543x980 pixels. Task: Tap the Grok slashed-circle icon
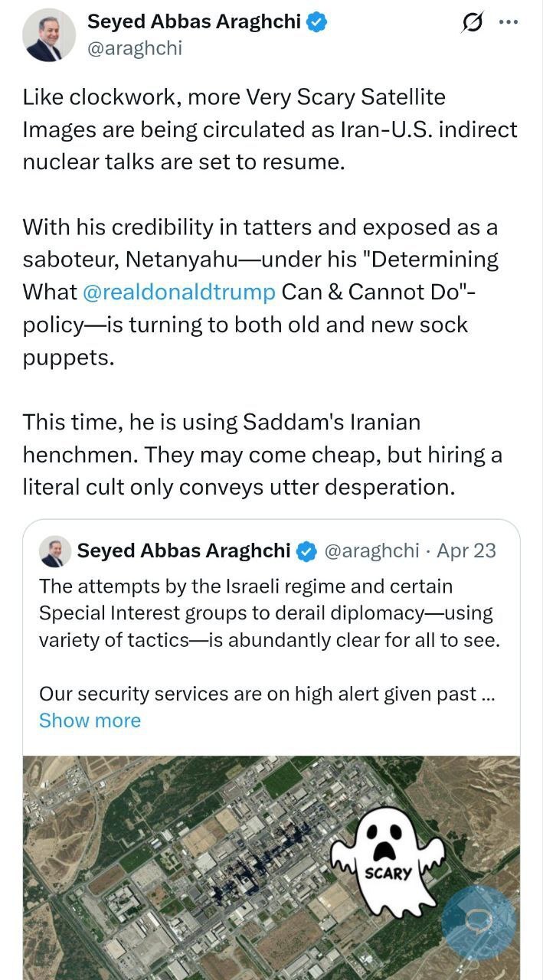click(473, 24)
